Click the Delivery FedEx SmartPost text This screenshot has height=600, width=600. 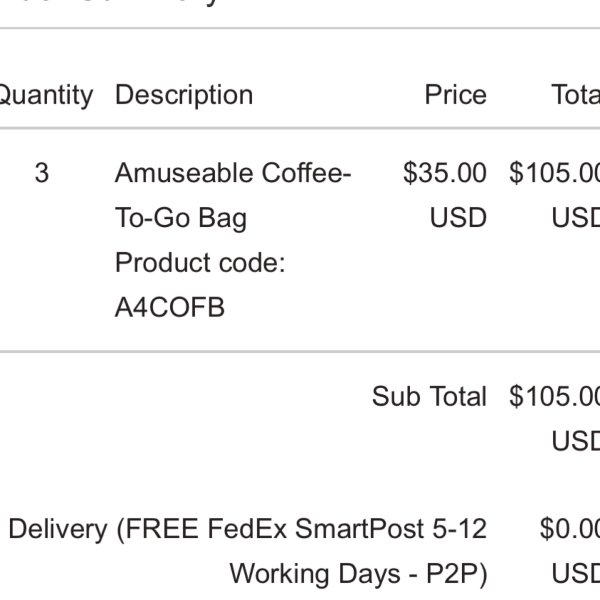tap(248, 530)
